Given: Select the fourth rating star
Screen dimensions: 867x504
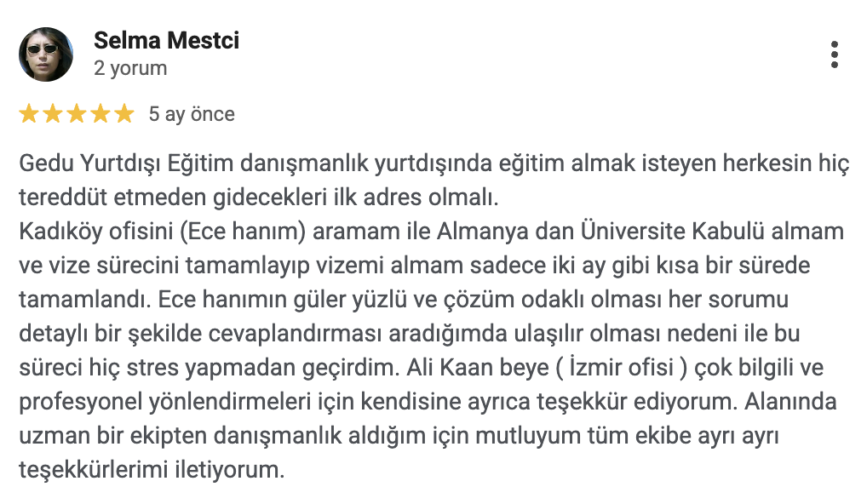Looking at the screenshot, I should [x=100, y=114].
